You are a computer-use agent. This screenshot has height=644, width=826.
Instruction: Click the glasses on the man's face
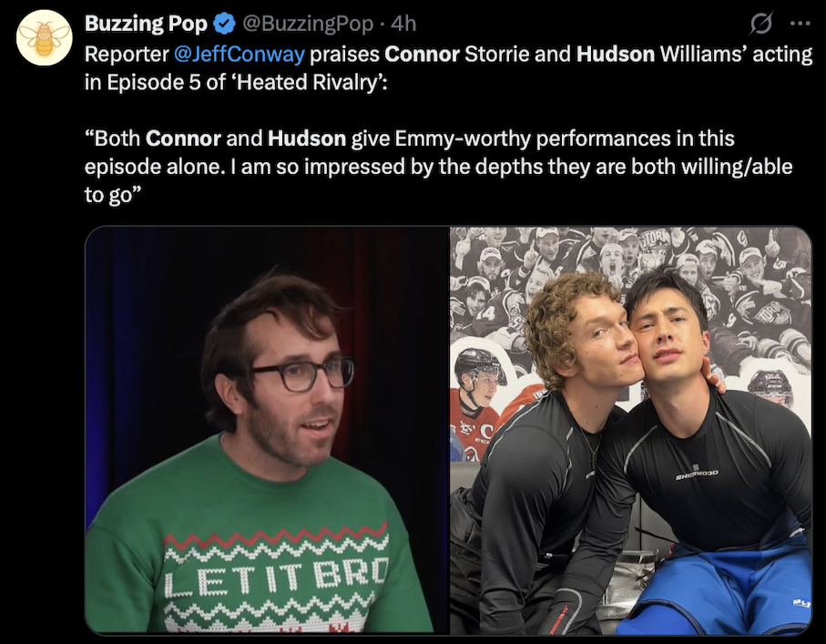[x=301, y=373]
